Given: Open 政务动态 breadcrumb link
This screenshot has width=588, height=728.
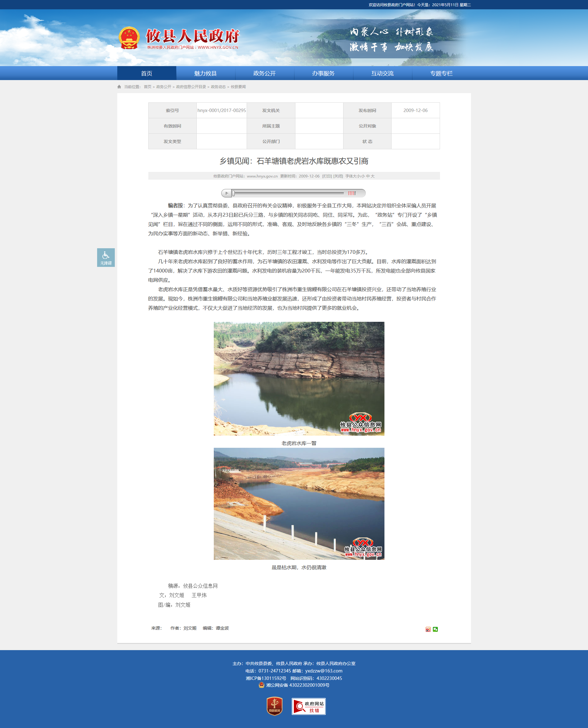Looking at the screenshot, I should pos(218,87).
